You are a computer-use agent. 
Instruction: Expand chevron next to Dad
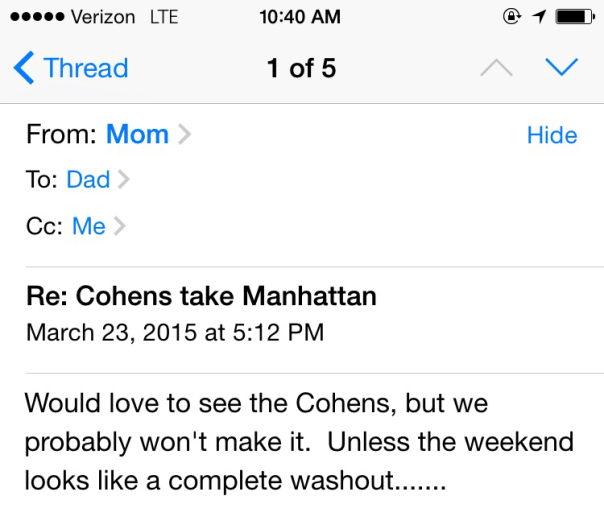click(123, 180)
